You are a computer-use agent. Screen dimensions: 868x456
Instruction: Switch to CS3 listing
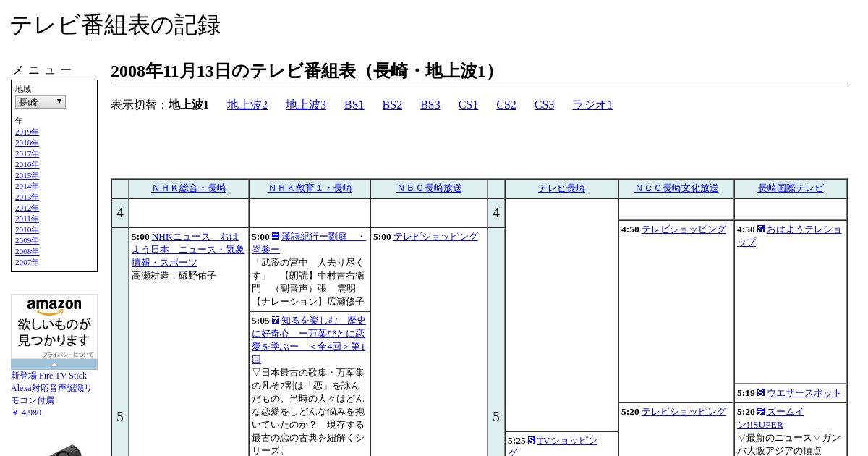point(544,105)
